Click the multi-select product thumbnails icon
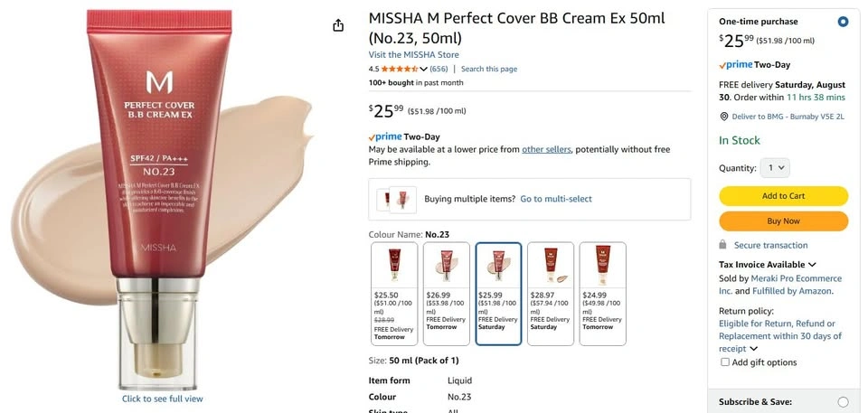This screenshot has height=413, width=868. coord(396,199)
